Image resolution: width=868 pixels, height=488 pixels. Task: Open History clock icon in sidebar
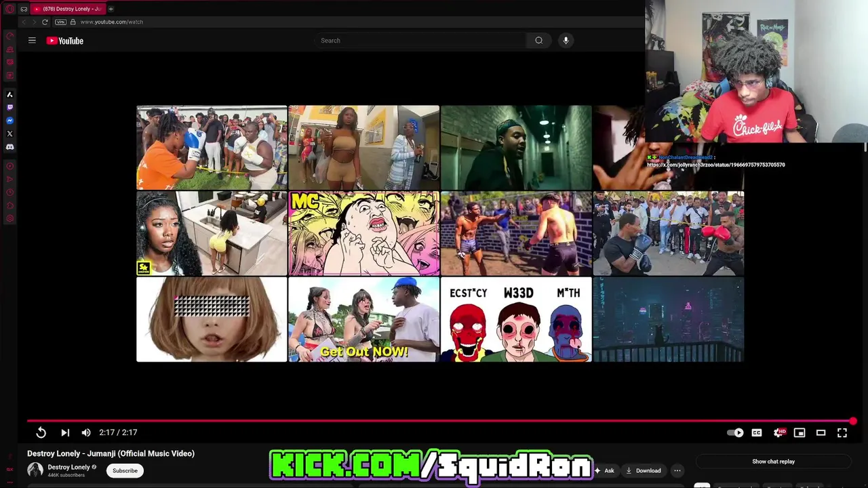point(9,192)
